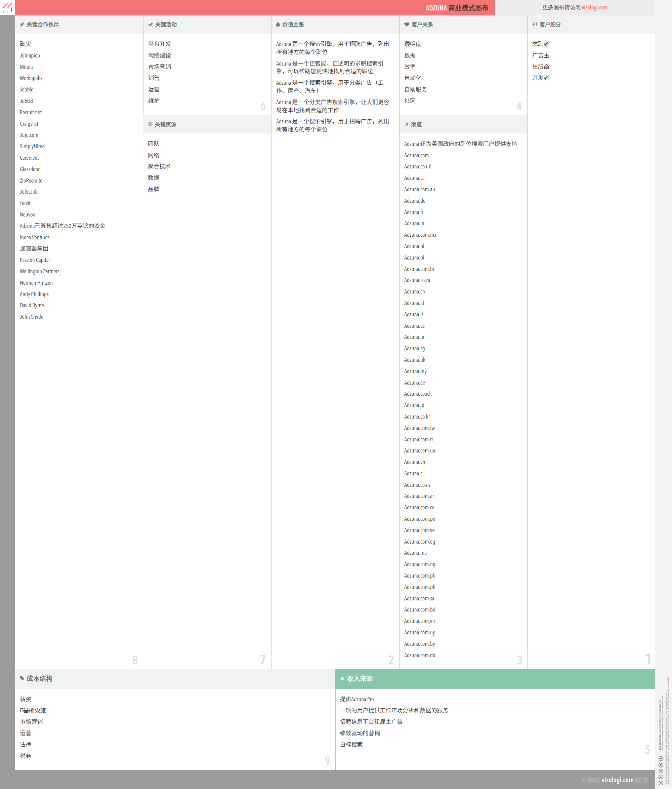Viewport: 672px width, 789px height.
Task: Click the link icon beside 关键合作伙伴
Action: click(x=22, y=24)
